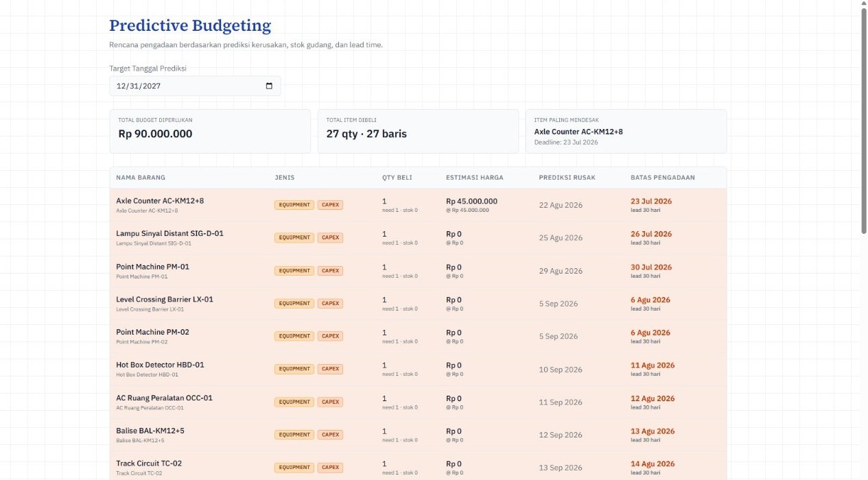Click the 12 Sep 2026 predicted failure date
This screenshot has height=480, width=868.
point(561,435)
